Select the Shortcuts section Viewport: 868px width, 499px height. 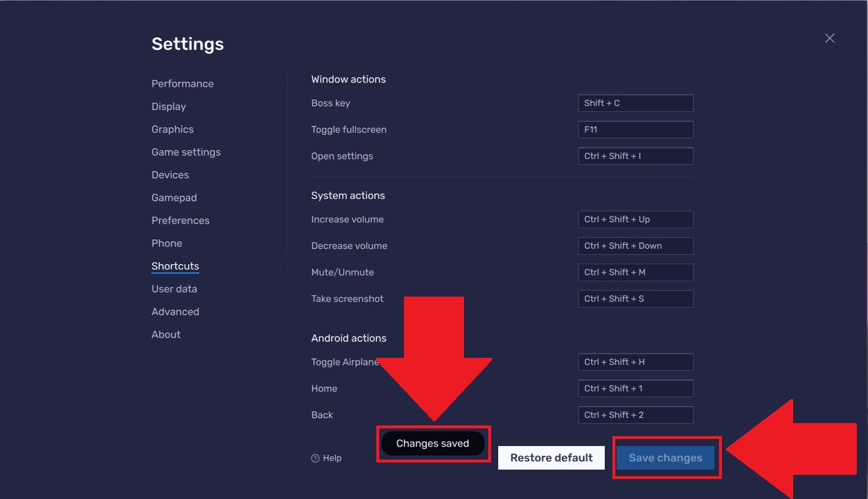click(x=175, y=266)
